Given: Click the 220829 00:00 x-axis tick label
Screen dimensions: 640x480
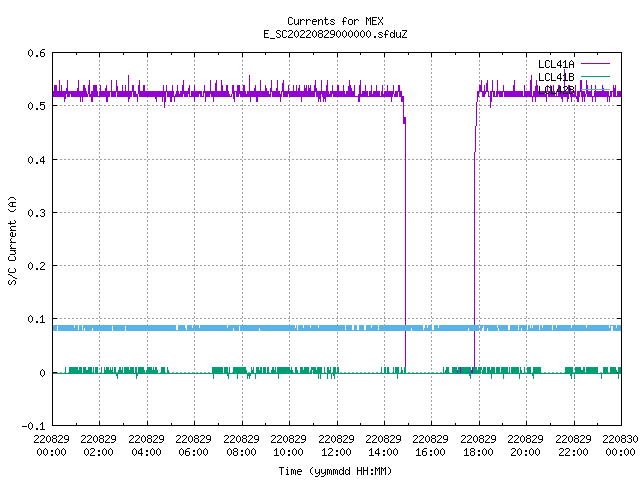Looking at the screenshot, I should pyautogui.click(x=51, y=446).
